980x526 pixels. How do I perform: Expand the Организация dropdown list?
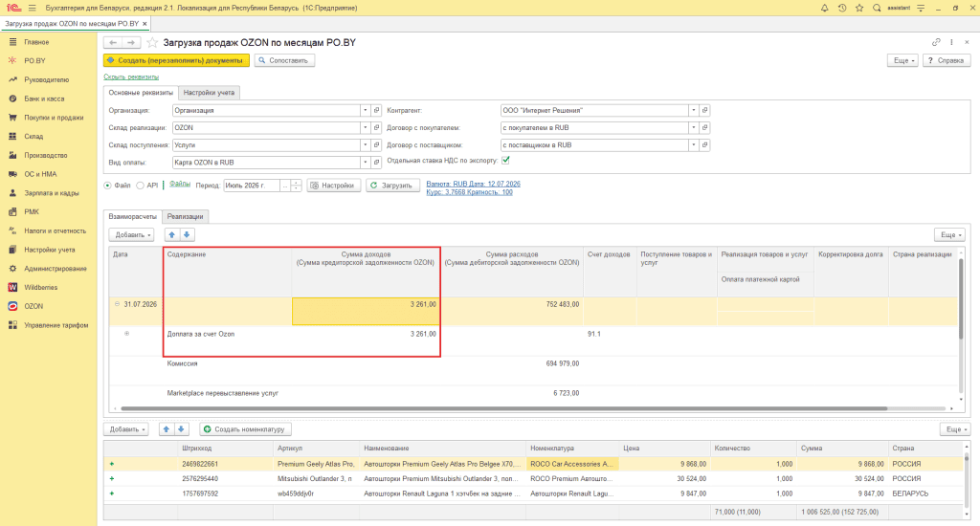(365, 111)
